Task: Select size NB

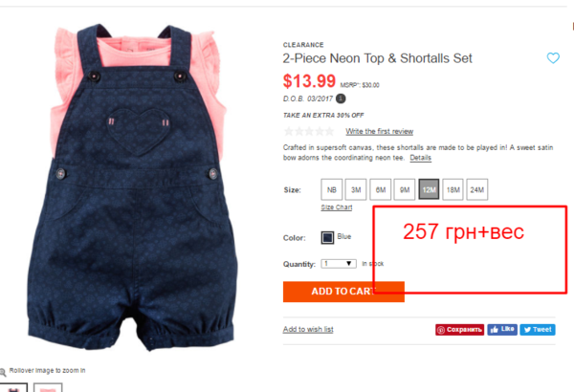Action: (x=332, y=189)
